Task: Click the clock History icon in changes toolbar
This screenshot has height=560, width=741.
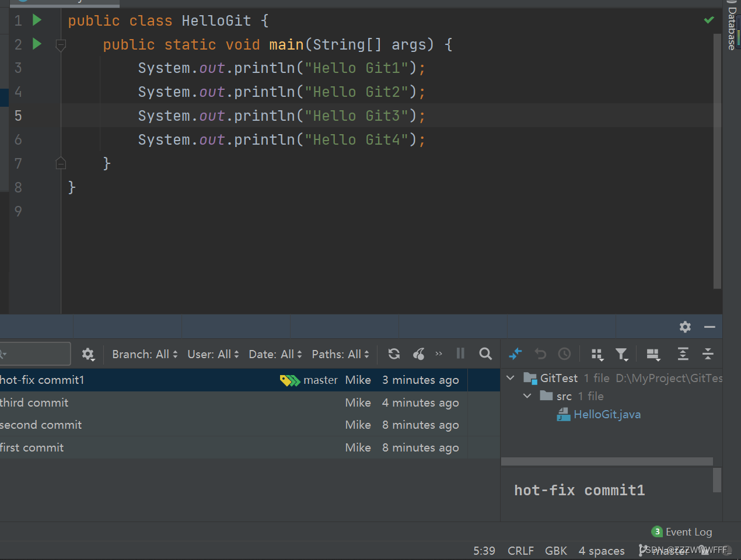Action: coord(564,353)
